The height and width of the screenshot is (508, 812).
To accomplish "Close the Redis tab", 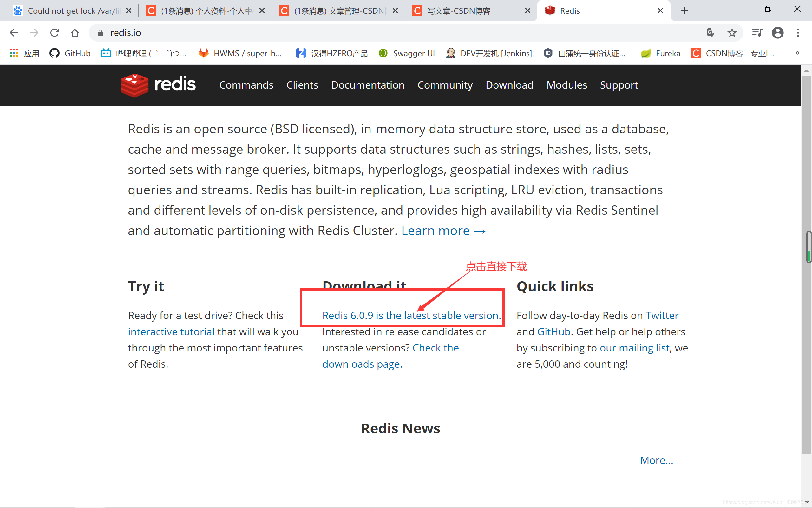I will point(660,11).
